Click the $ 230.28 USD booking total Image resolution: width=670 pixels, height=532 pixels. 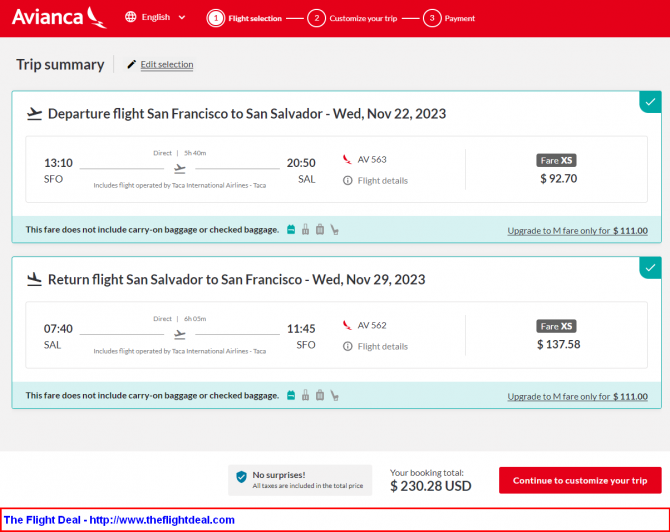[430, 486]
